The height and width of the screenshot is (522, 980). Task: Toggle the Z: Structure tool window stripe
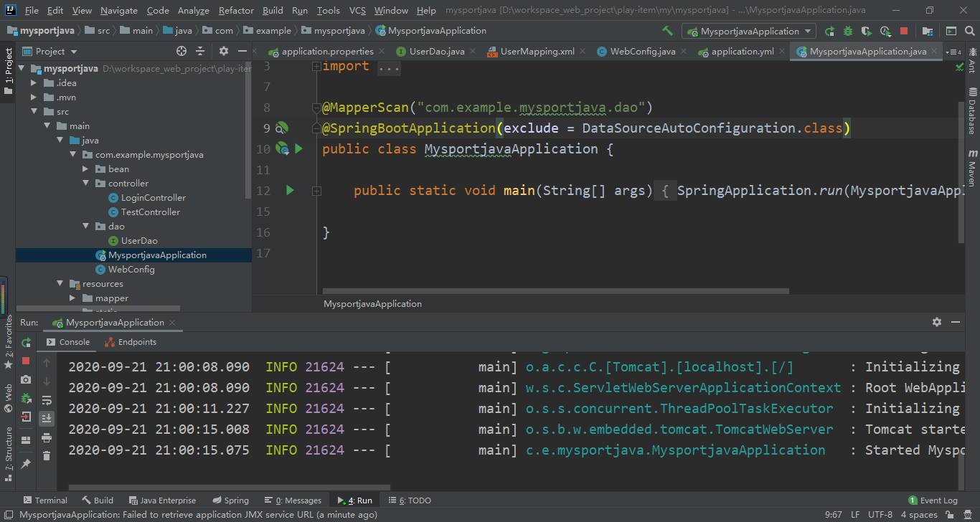8,453
